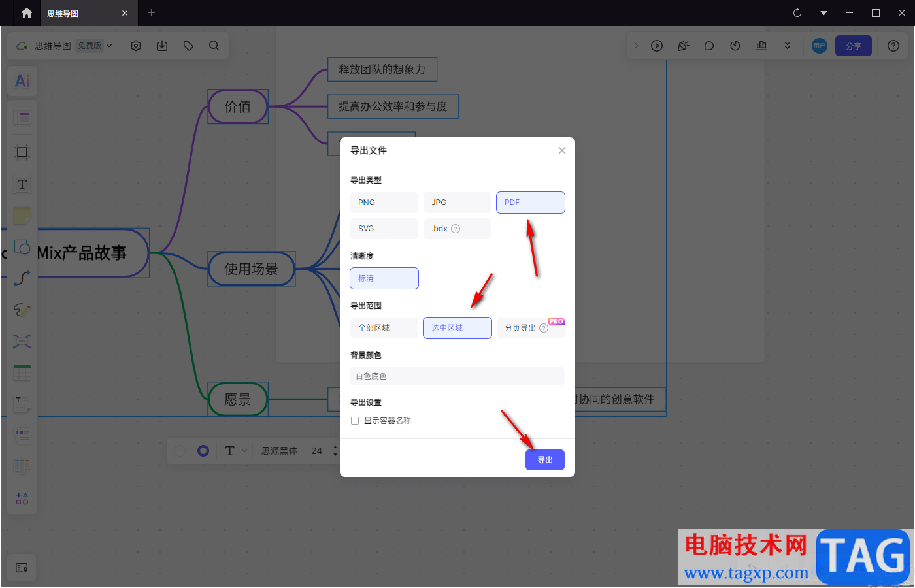915x588 pixels.
Task: Click the search icon in top toolbar
Action: pyautogui.click(x=214, y=46)
